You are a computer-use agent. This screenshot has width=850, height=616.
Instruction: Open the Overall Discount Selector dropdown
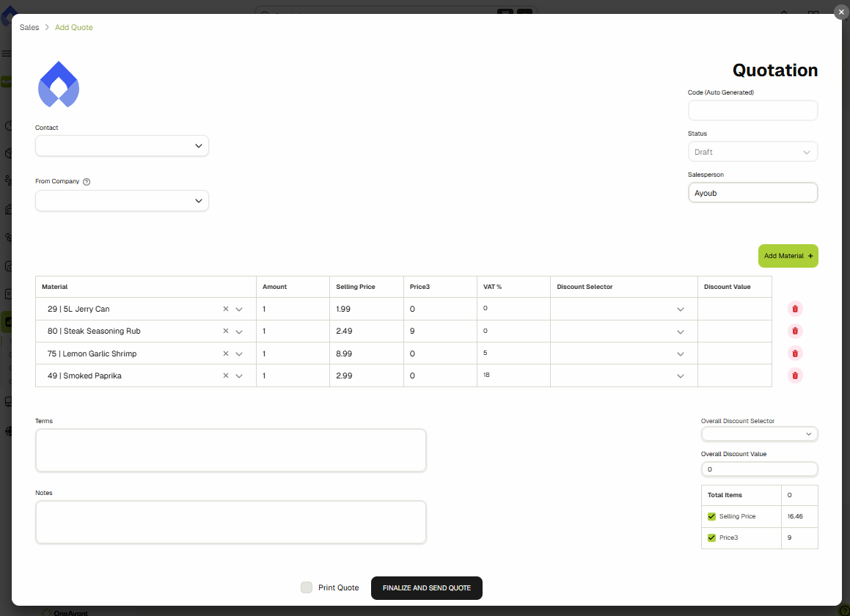pyautogui.click(x=759, y=434)
